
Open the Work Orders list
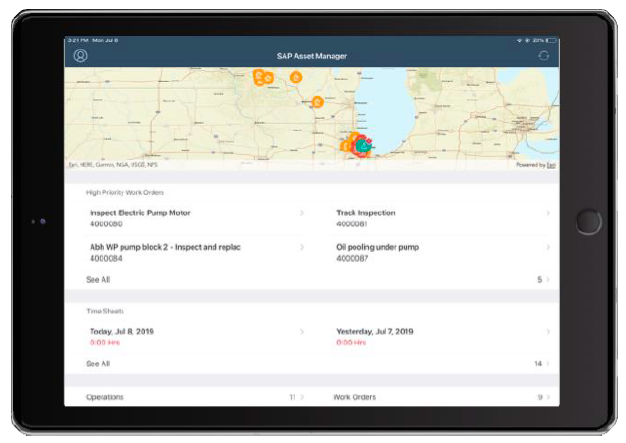tap(443, 397)
